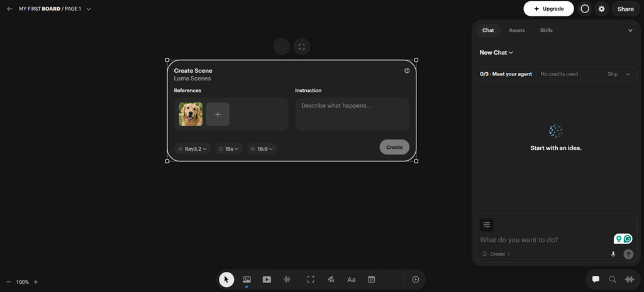Open the 16:9 aspect ratio dropdown
The image size is (644, 292).
tap(262, 149)
